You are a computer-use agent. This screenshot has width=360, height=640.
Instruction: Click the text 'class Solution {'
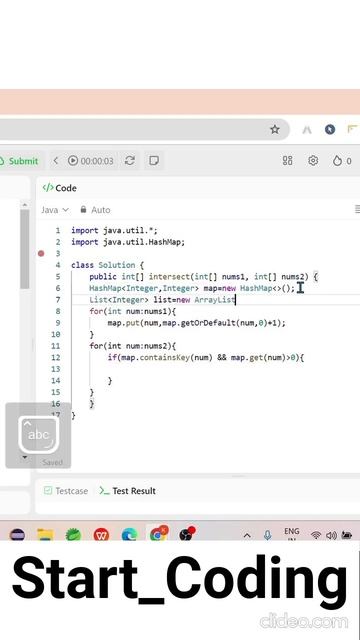click(107, 265)
